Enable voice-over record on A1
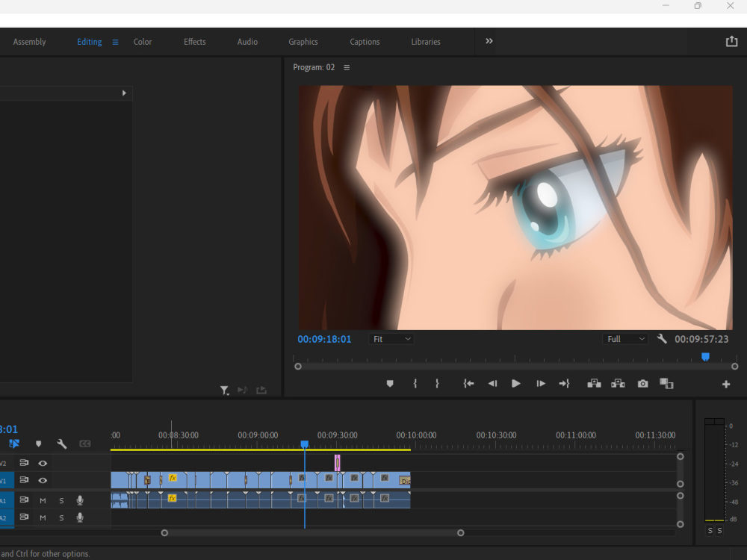The width and height of the screenshot is (747, 560). click(80, 500)
